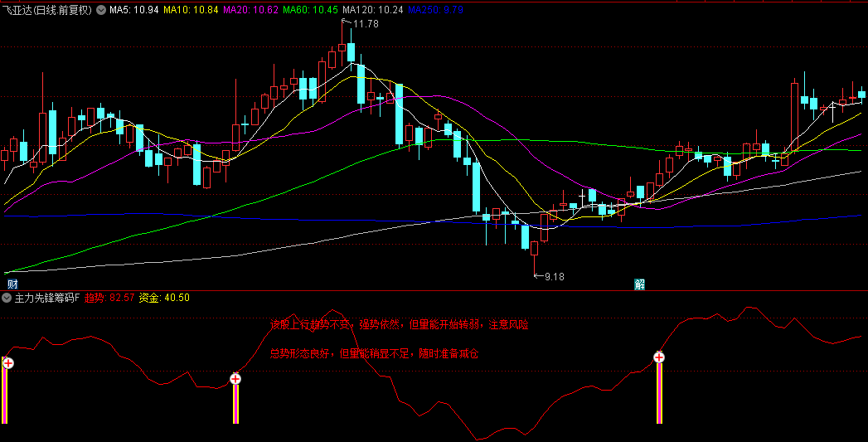Click the 注意风险 trend warning text line
This screenshot has height=442, width=868.
(x=400, y=324)
